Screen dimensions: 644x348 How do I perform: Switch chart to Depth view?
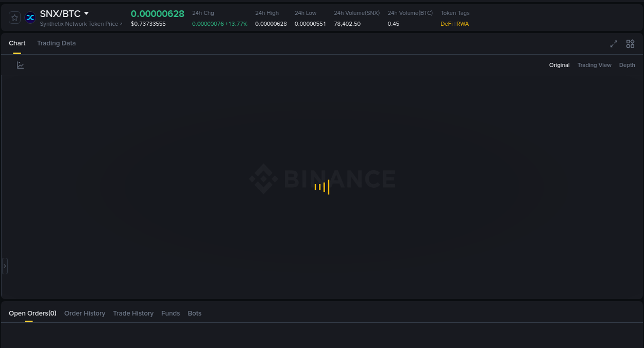click(627, 65)
